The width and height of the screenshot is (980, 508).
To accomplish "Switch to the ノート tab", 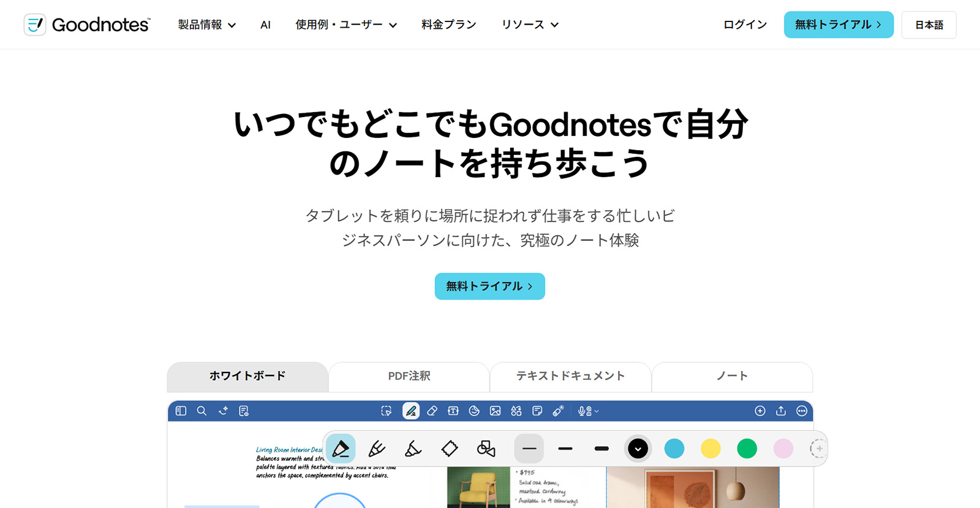I will coord(732,376).
